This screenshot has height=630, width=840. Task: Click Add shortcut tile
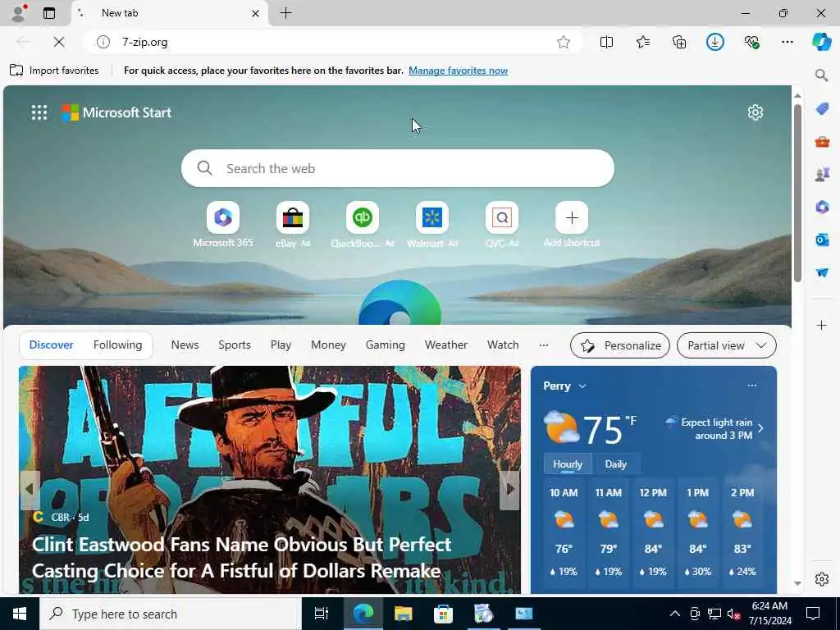572,225
